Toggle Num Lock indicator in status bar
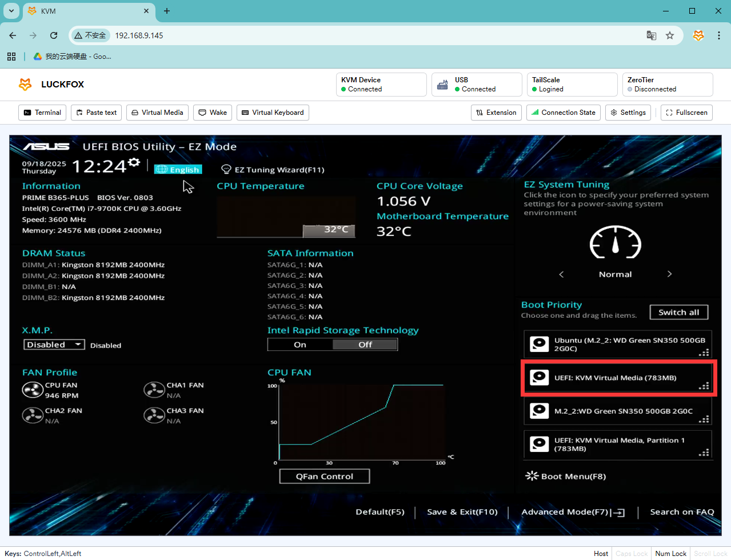This screenshot has width=731, height=560. tap(670, 553)
